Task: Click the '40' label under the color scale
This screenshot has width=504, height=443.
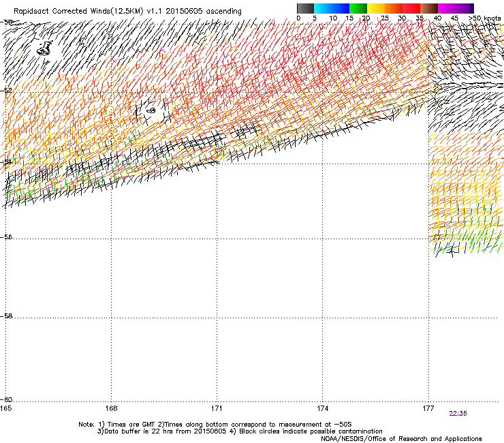Action: coord(437,18)
